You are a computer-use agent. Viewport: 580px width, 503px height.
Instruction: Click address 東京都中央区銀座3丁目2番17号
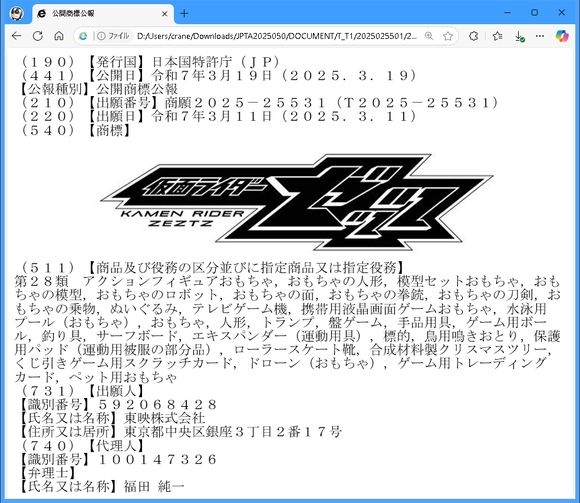pyautogui.click(x=233, y=432)
